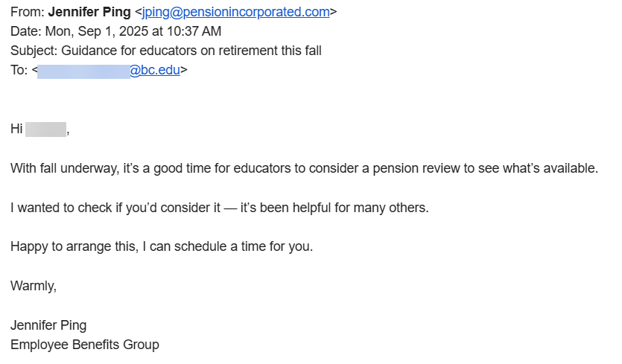Click the bold sender name Jennifer Ping
Screen dimensions: 622x364
pos(90,12)
